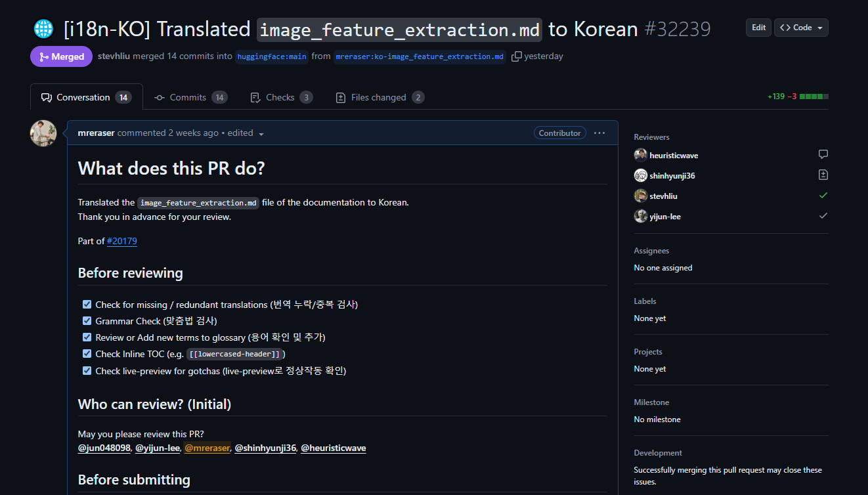Expand the 'edited' history dropdown arrow
This screenshot has height=495, width=868.
[261, 134]
